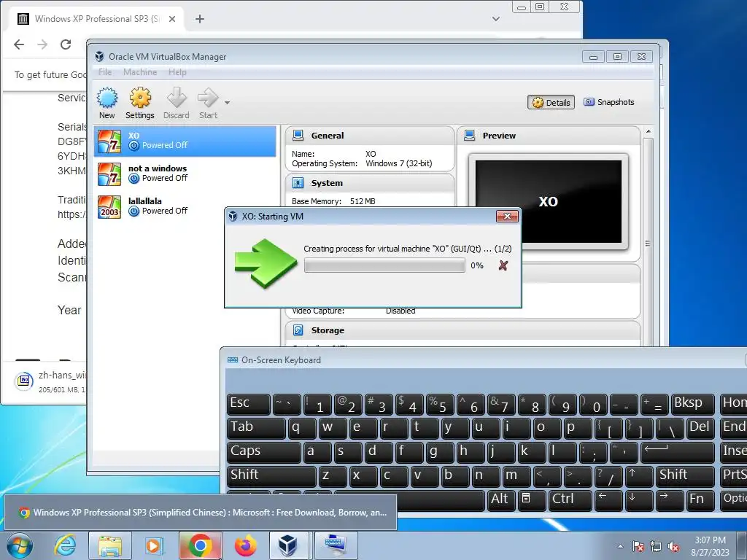Open a new browser tab with plus
Viewport: 747px width, 560px height.
pyautogui.click(x=200, y=19)
